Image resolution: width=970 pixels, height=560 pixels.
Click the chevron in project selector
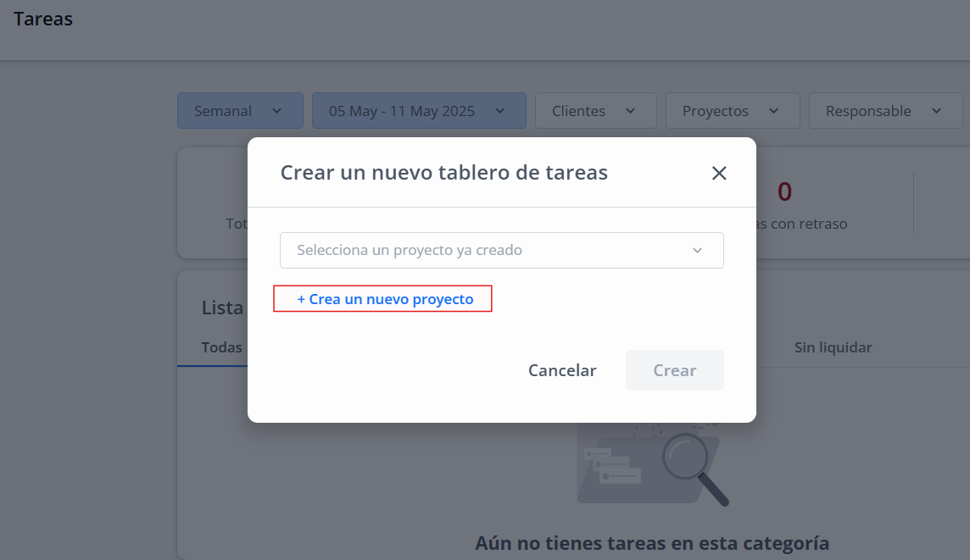(697, 250)
